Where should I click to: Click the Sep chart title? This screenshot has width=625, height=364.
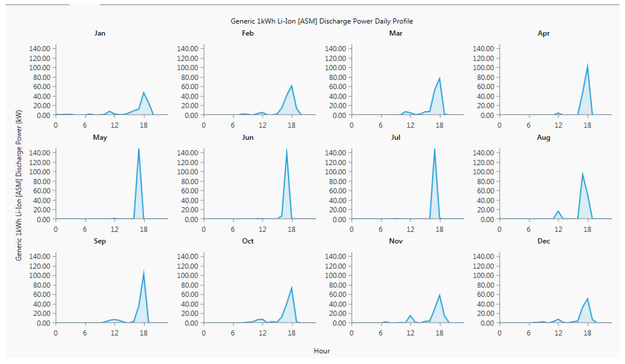[100, 241]
